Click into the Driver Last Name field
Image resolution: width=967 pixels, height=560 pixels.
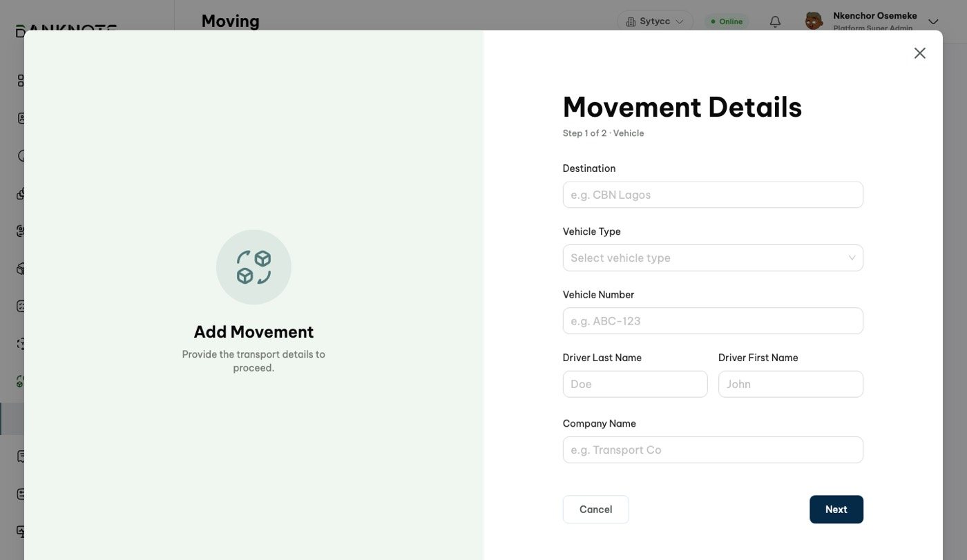click(635, 384)
